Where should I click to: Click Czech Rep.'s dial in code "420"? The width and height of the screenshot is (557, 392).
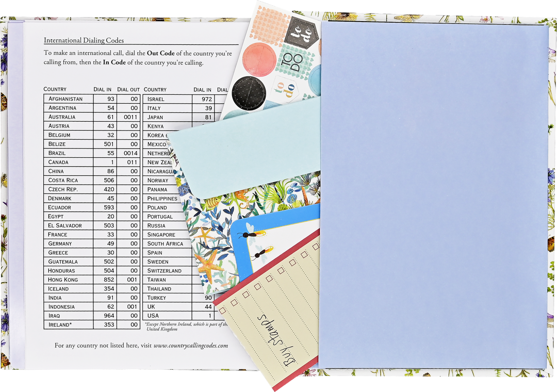click(109, 189)
